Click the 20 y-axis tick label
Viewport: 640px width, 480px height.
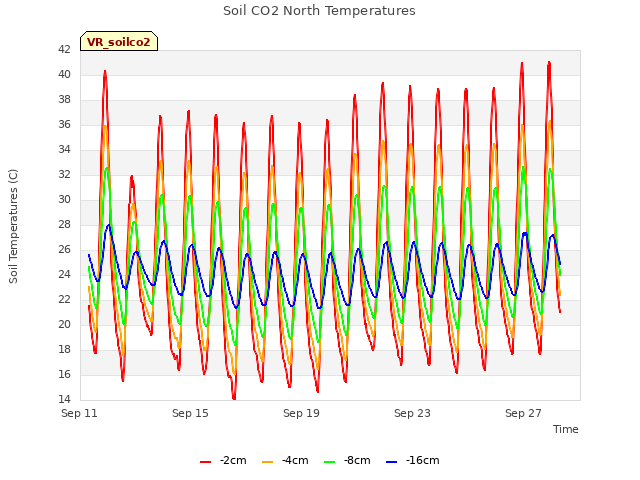(x=64, y=324)
